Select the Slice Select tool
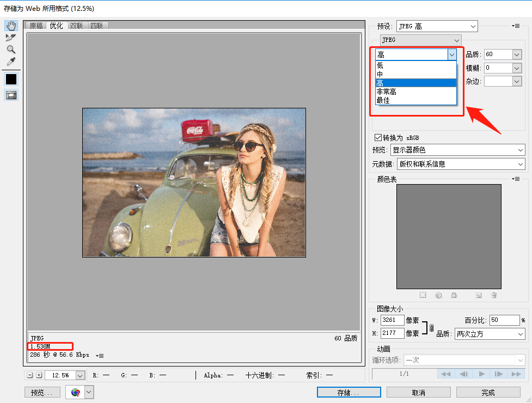This screenshot has width=532, height=403. pos(11,38)
